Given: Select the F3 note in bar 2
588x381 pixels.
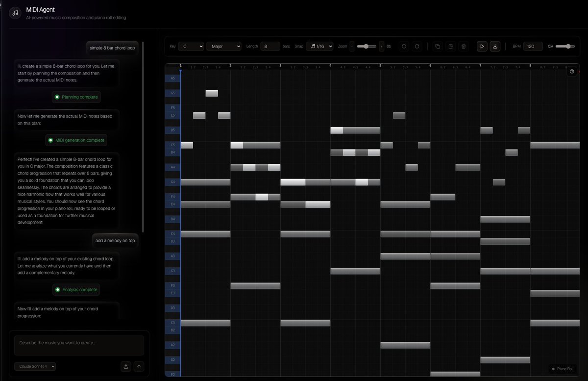Looking at the screenshot, I should tap(255, 286).
